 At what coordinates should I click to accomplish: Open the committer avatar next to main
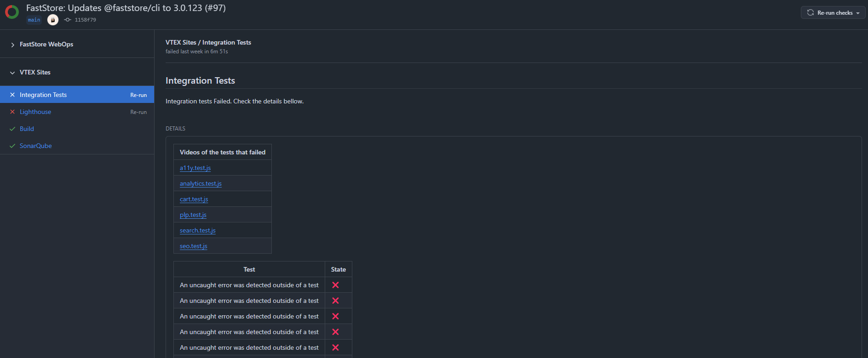coord(53,20)
